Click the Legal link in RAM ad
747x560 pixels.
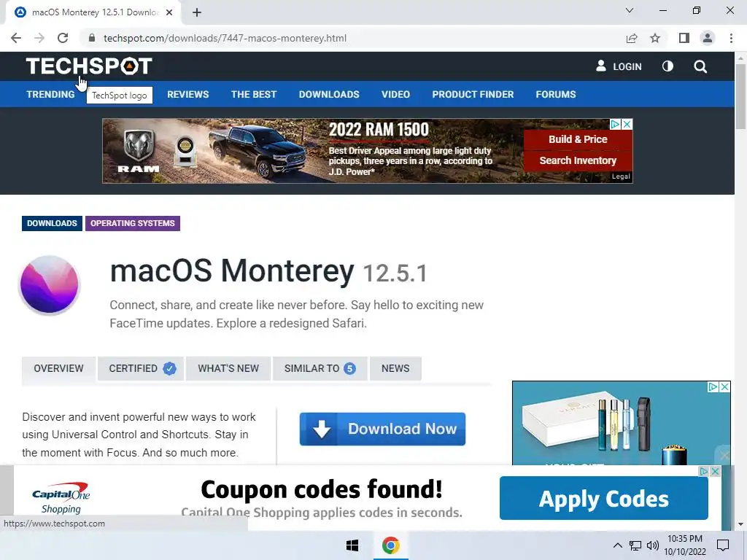(x=621, y=176)
